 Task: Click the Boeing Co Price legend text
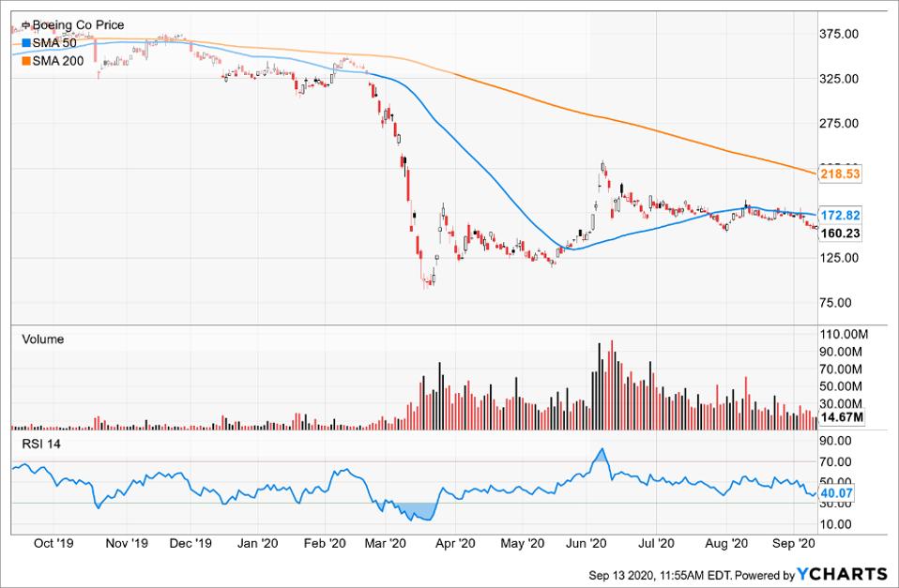pos(78,25)
